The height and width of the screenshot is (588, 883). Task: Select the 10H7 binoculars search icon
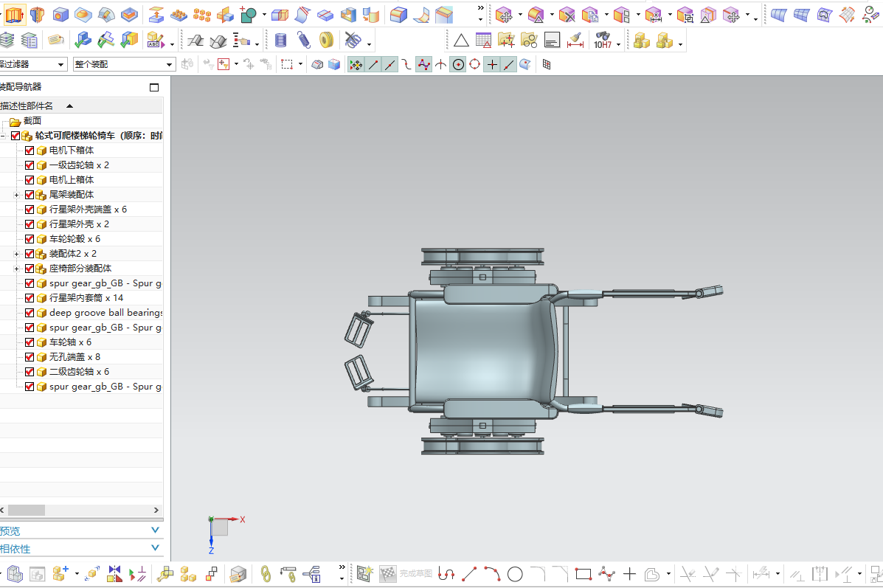[603, 40]
